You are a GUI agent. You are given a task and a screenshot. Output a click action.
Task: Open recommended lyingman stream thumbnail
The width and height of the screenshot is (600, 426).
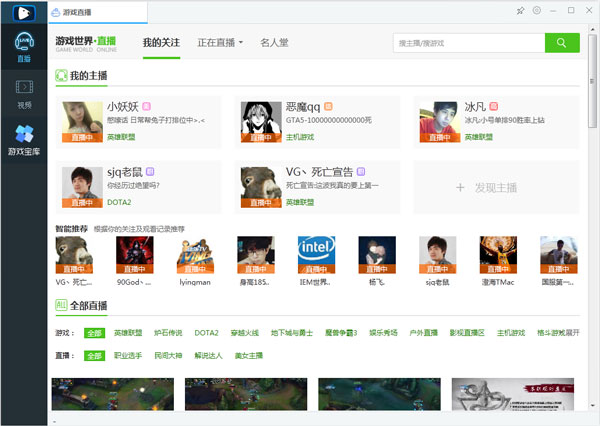[195, 255]
